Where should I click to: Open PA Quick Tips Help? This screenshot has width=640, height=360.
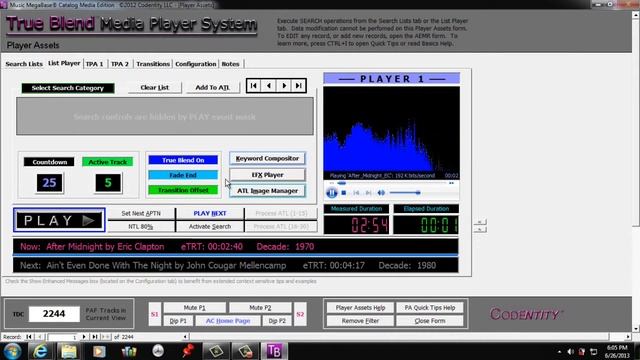point(430,308)
